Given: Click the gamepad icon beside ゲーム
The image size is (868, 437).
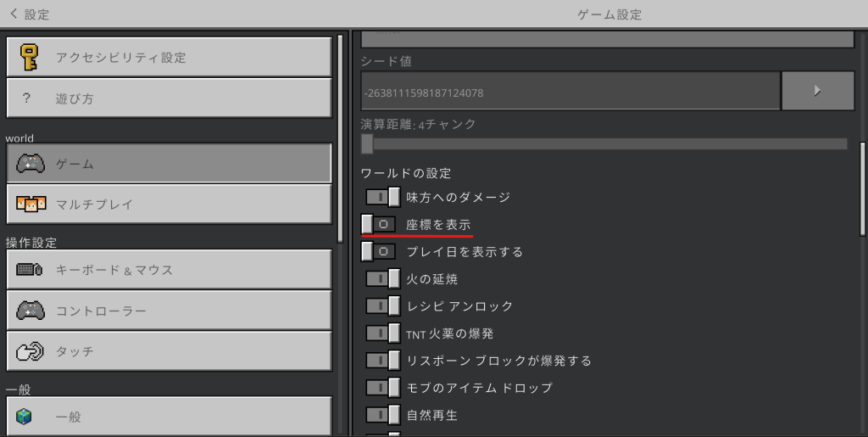Looking at the screenshot, I should coord(31,164).
